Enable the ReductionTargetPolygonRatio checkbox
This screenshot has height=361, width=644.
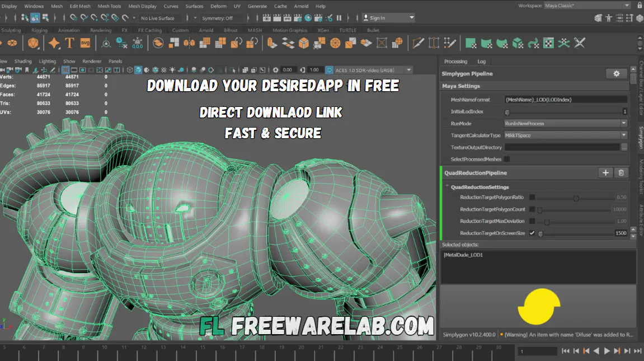coord(532,197)
